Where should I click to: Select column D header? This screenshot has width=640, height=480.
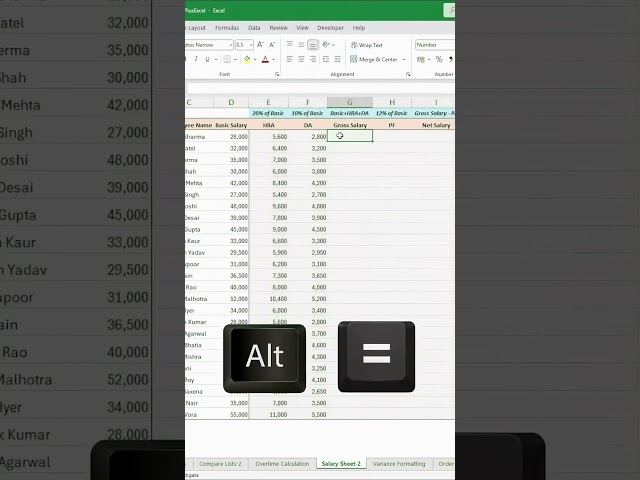pyautogui.click(x=231, y=102)
